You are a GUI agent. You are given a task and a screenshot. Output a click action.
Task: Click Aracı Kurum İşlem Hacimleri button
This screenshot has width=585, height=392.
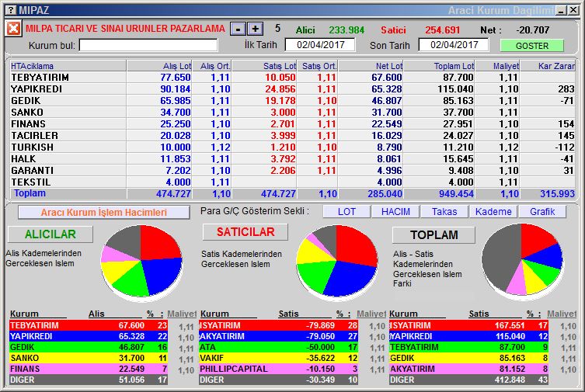click(x=104, y=213)
